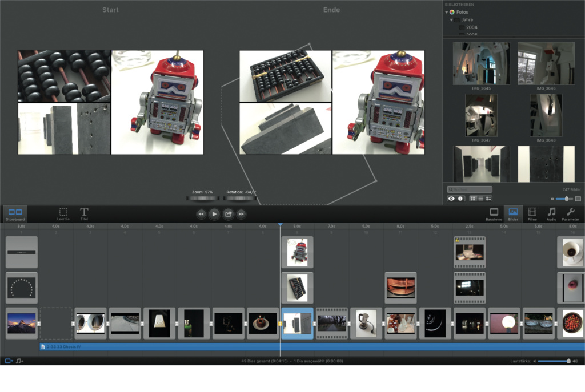Open the Parameter wrench panel
585x392 pixels.
coord(570,213)
